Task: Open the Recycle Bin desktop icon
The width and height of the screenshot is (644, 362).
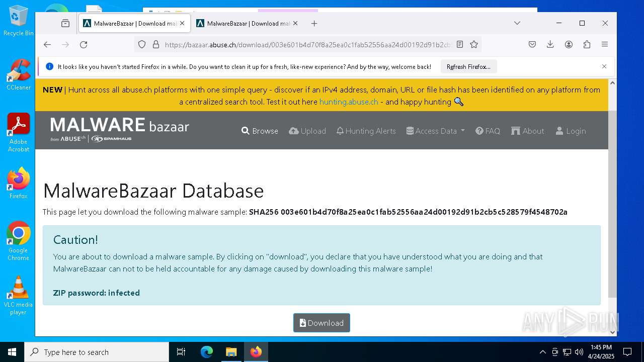Action: [19, 21]
